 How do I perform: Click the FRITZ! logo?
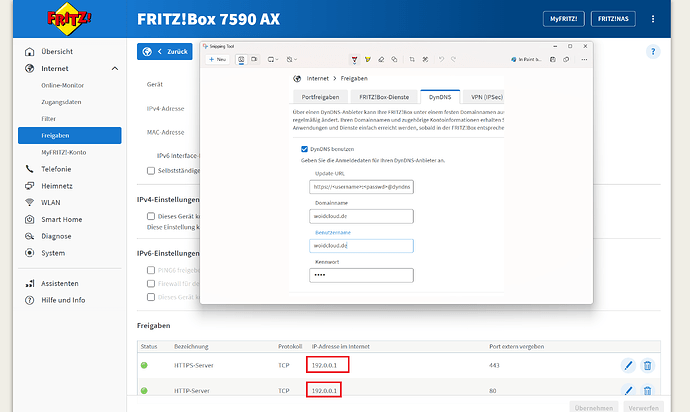(x=69, y=18)
